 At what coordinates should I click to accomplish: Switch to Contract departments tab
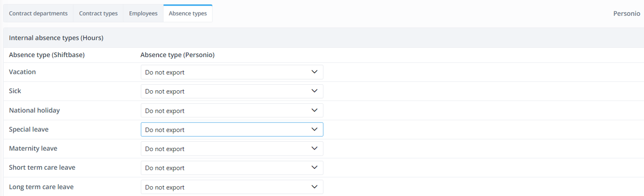click(38, 14)
